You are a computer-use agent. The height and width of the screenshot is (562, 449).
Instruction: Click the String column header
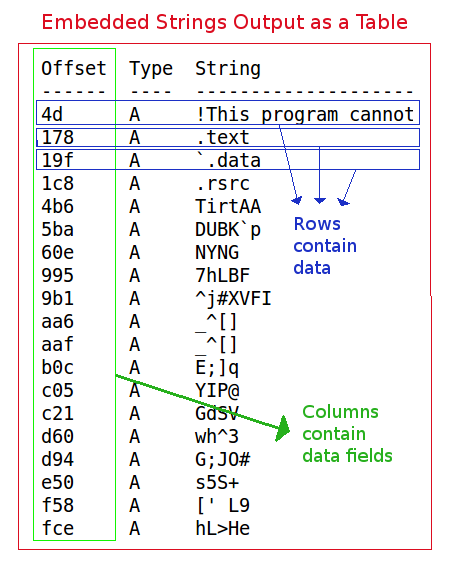tap(228, 69)
